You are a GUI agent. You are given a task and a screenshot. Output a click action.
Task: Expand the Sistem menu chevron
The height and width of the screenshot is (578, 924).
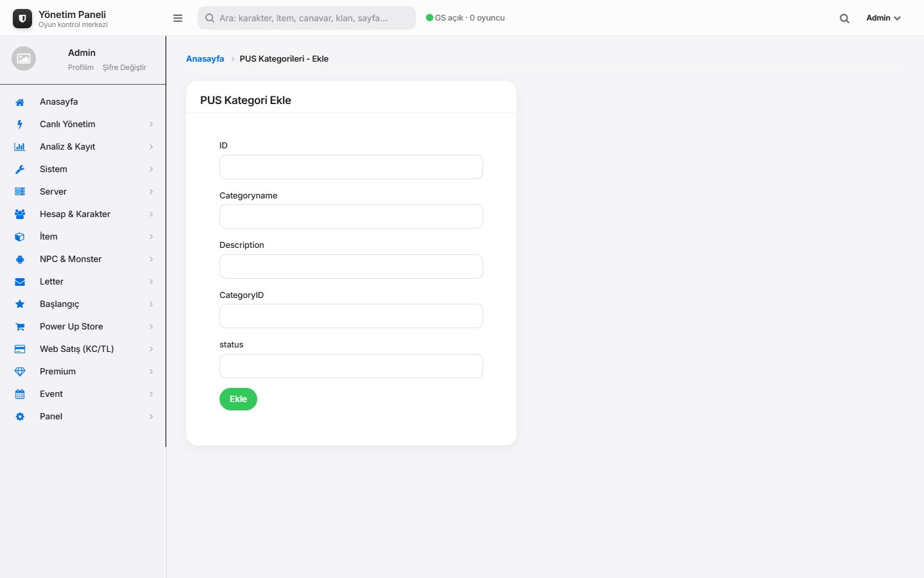coord(151,170)
